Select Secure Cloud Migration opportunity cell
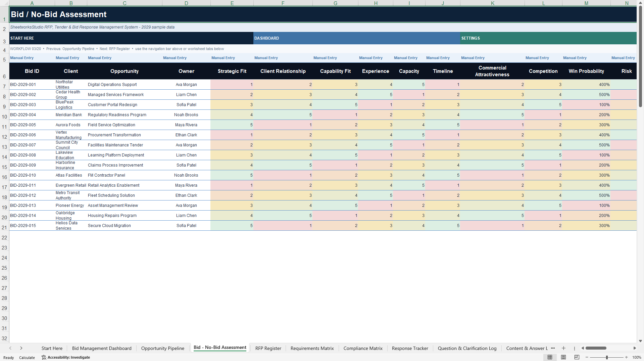 click(x=125, y=226)
